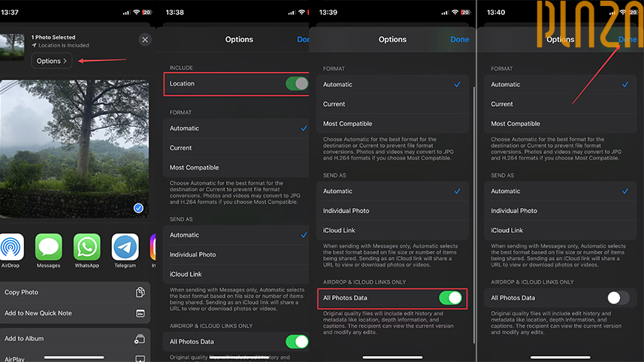
Task: Select Current format in second screen
Action: click(x=236, y=148)
